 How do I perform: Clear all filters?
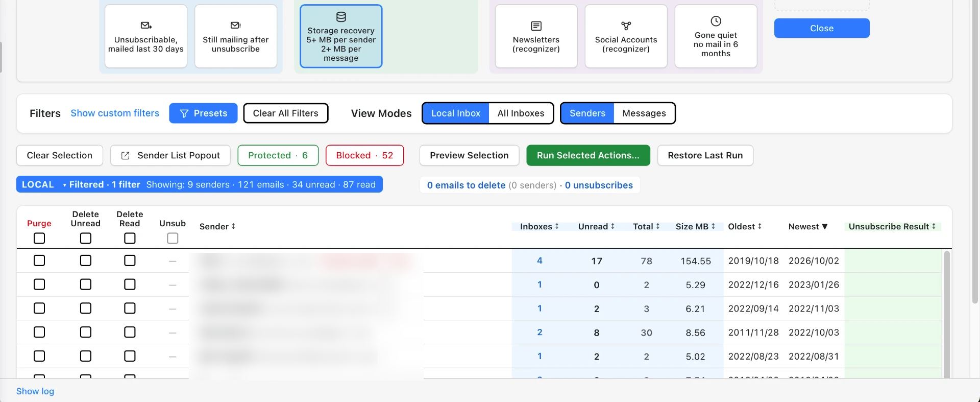point(285,113)
